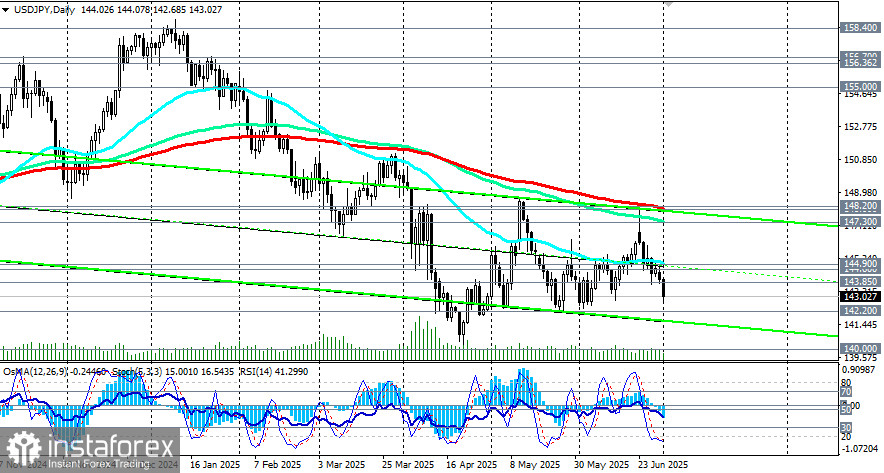Select the 140.000 level label

point(859,349)
